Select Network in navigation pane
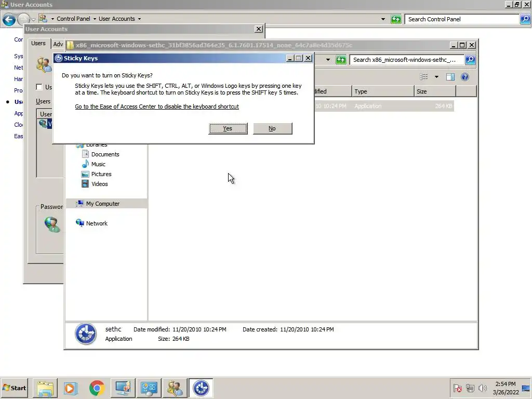This screenshot has height=399, width=532. tap(97, 223)
